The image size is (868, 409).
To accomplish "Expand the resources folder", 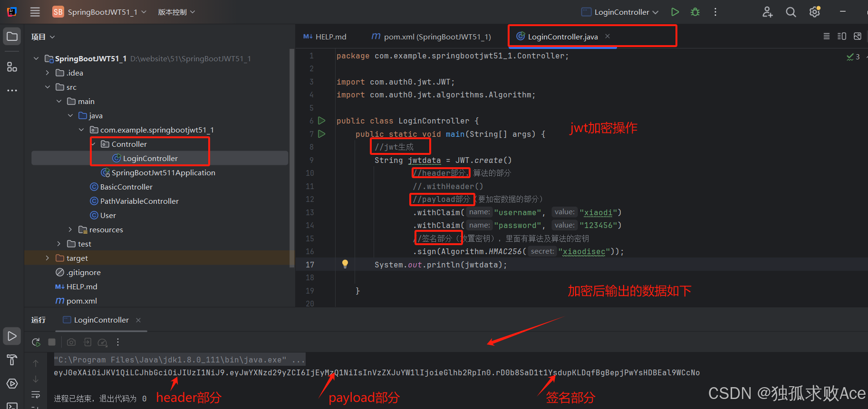I will point(70,229).
